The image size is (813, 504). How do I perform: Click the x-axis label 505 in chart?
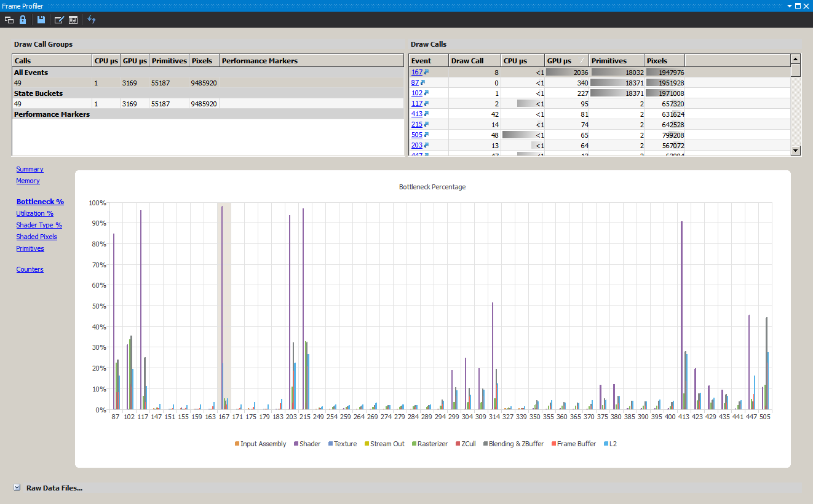[x=764, y=417]
